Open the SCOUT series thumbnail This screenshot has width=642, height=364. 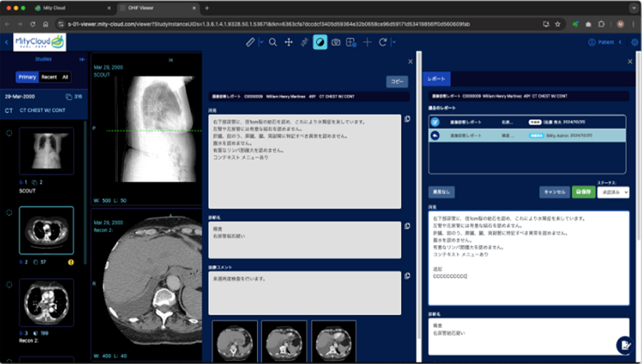click(x=47, y=151)
